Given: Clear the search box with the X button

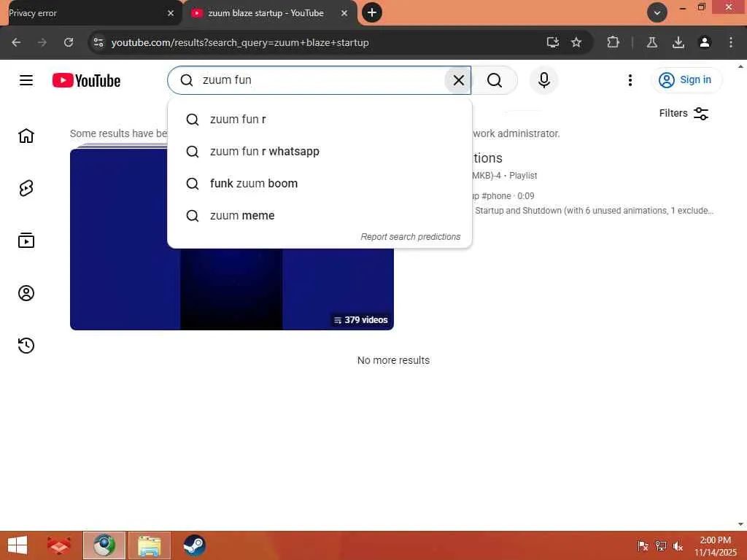Looking at the screenshot, I should pos(458,80).
